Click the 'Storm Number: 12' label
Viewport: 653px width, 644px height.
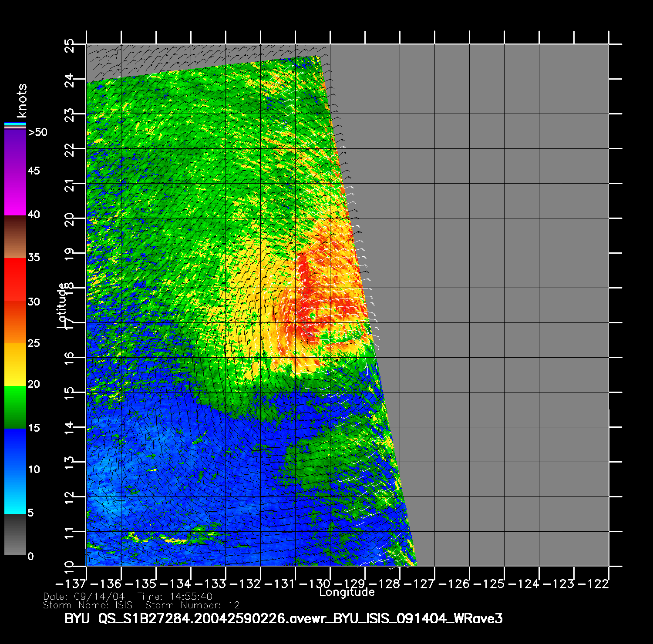[192, 605]
